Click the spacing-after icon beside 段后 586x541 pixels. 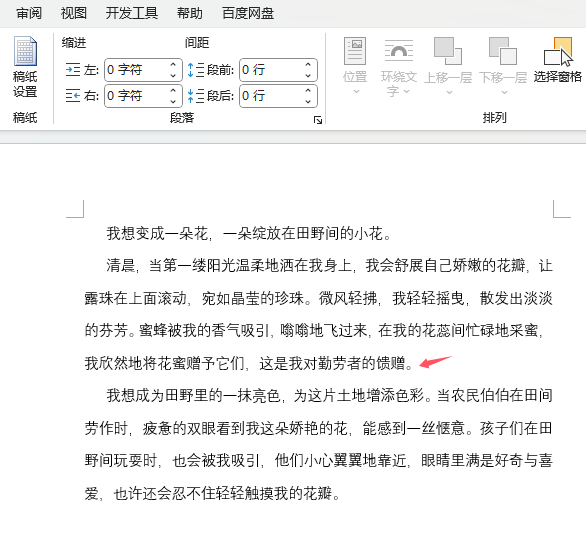coord(195,96)
